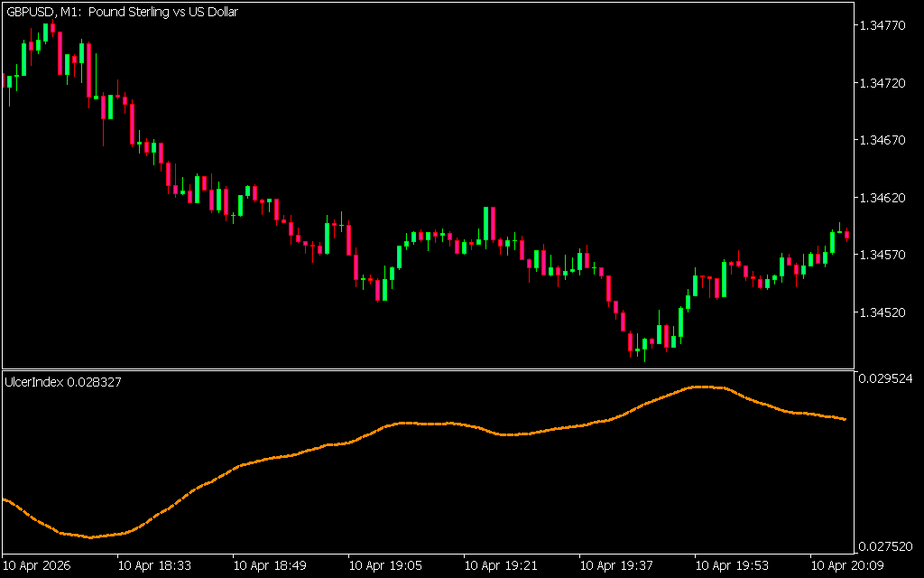Viewport: 924px width, 578px height.
Task: Click the 1.34520 price scale label
Action: 885,312
